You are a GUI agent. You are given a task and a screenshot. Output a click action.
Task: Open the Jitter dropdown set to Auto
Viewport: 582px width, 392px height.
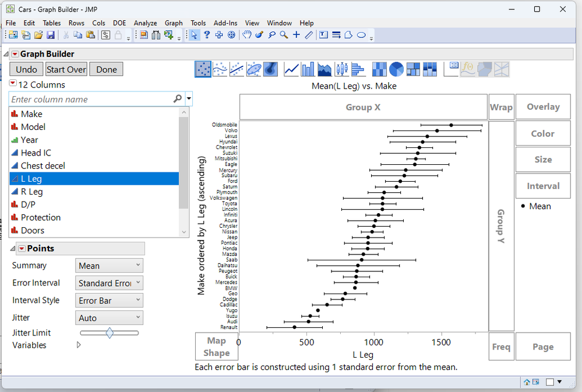pos(109,318)
